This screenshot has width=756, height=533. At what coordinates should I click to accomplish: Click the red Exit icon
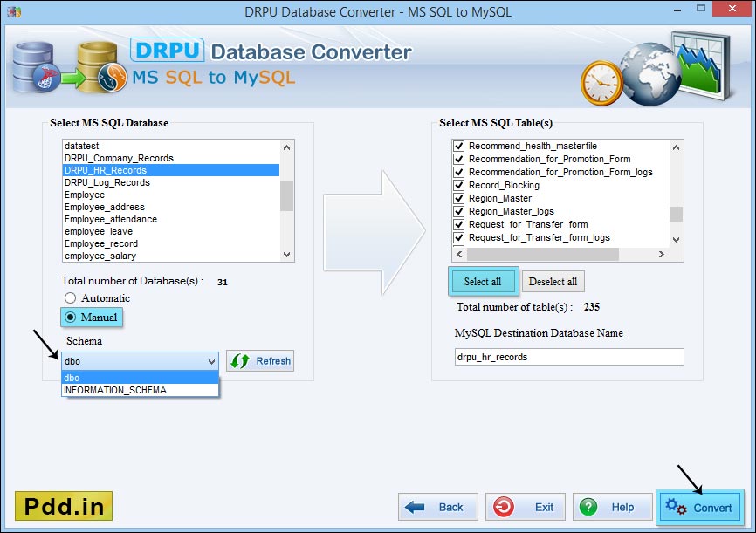(504, 507)
